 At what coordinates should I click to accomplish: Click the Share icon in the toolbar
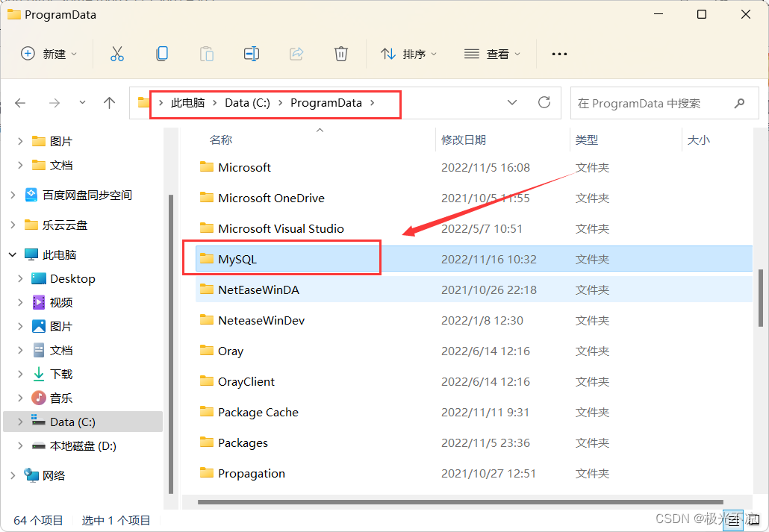click(x=296, y=53)
